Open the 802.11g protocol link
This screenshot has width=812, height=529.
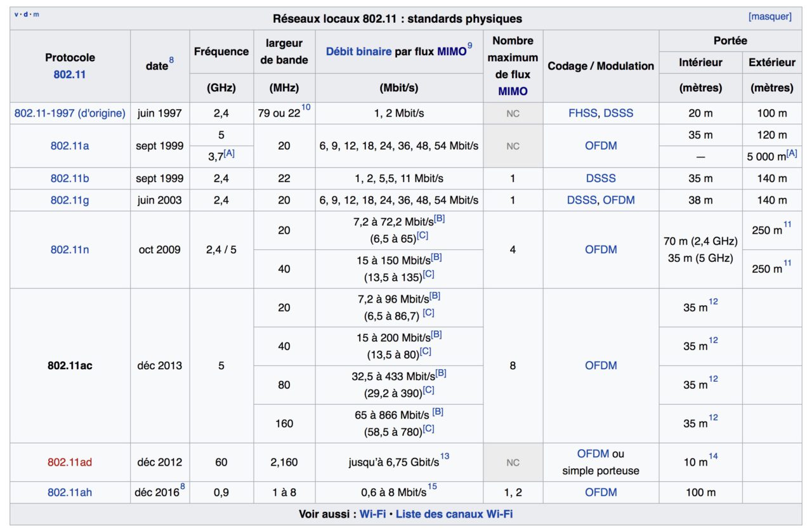point(70,200)
